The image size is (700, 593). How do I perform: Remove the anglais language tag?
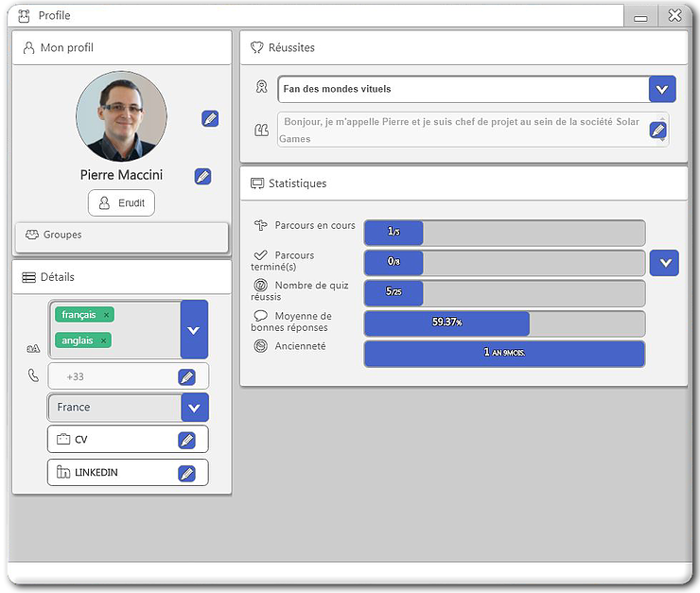(x=103, y=340)
